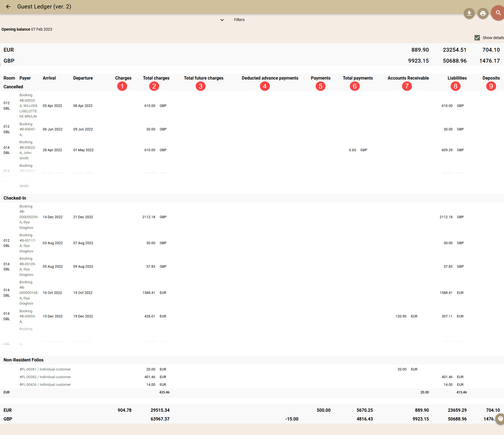Image resolution: width=504 pixels, height=435 pixels.
Task: Click the 500.00 EUR payments total
Action: (324, 410)
